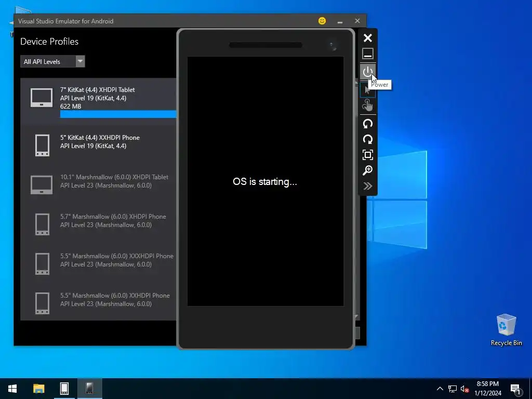Select 10.1" Marshmallow XHDPI Tablet profile
This screenshot has height=399, width=532.
coord(98,185)
